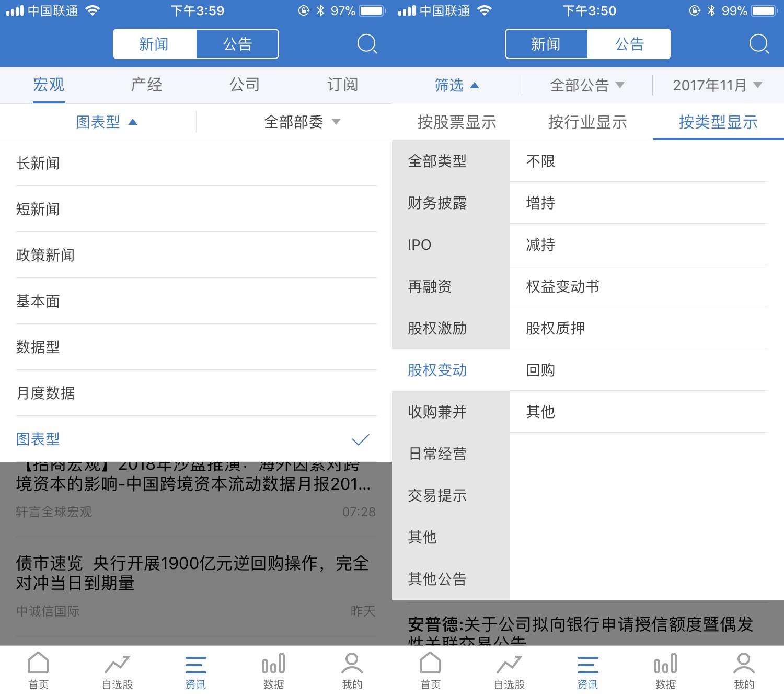Select 收购兼并 category
Screen dimensions: 784x697
click(x=451, y=412)
